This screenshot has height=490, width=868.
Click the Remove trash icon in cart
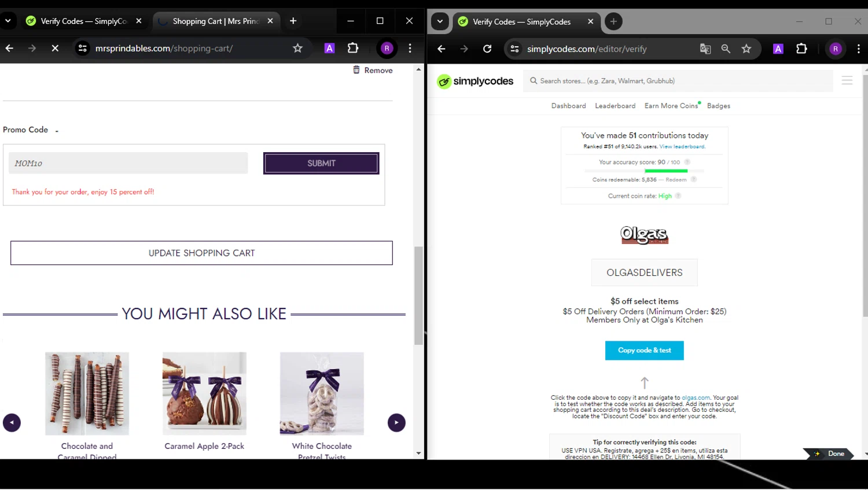tap(356, 70)
